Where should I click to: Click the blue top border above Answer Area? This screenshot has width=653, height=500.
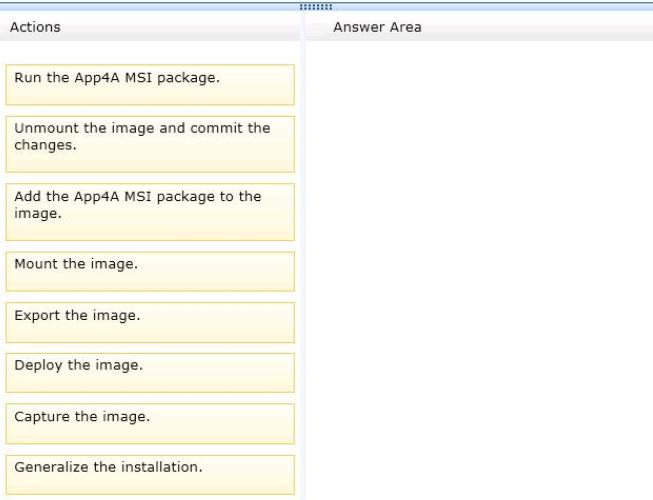(x=493, y=6)
